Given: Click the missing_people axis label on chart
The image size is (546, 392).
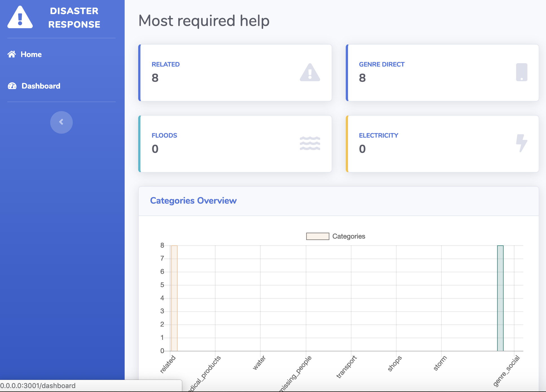Looking at the screenshot, I should click(296, 373).
